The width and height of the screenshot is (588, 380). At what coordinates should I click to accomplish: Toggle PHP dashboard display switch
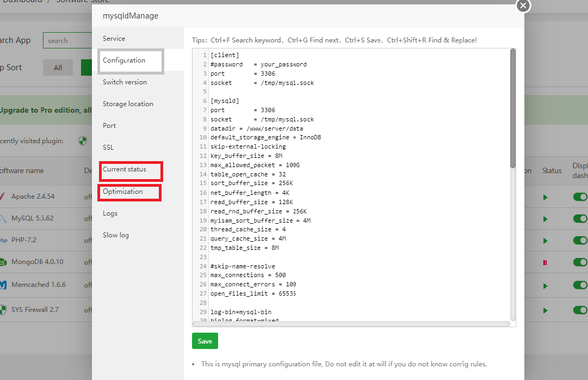(x=580, y=240)
